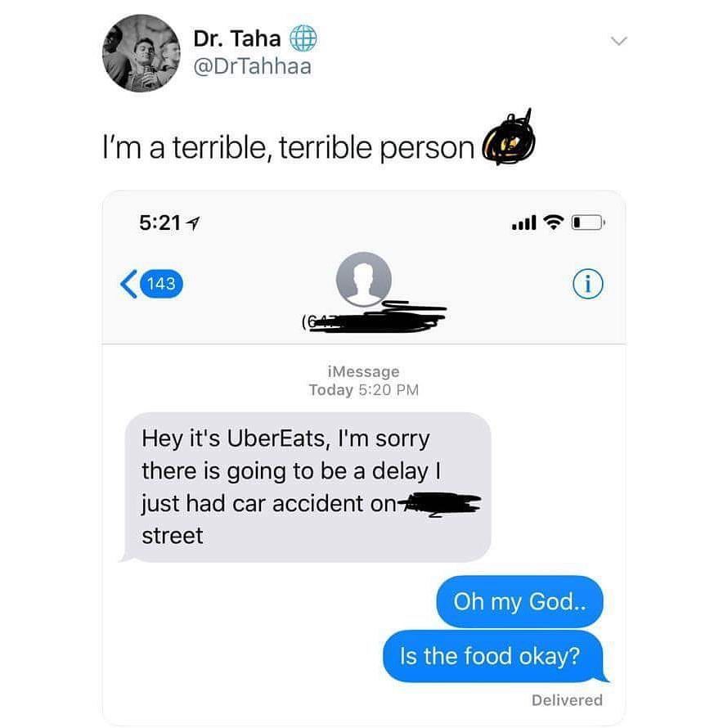Tap the back arrow in iMessage
Viewport: 728px width, 728px height.
pos(128,284)
